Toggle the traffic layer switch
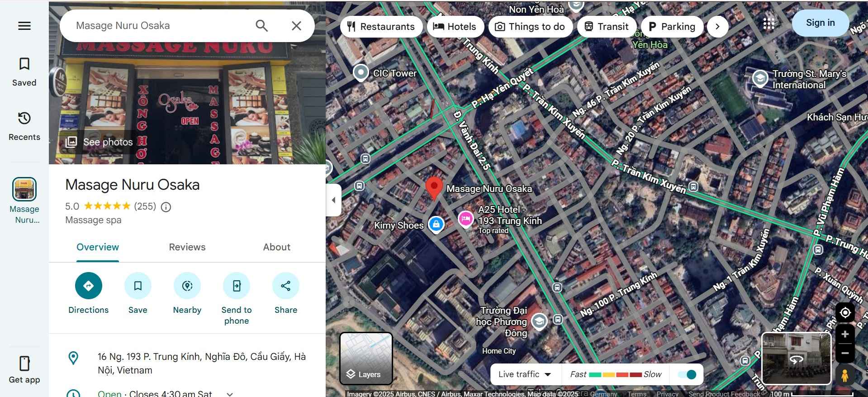The width and height of the screenshot is (868, 397). [x=687, y=374]
